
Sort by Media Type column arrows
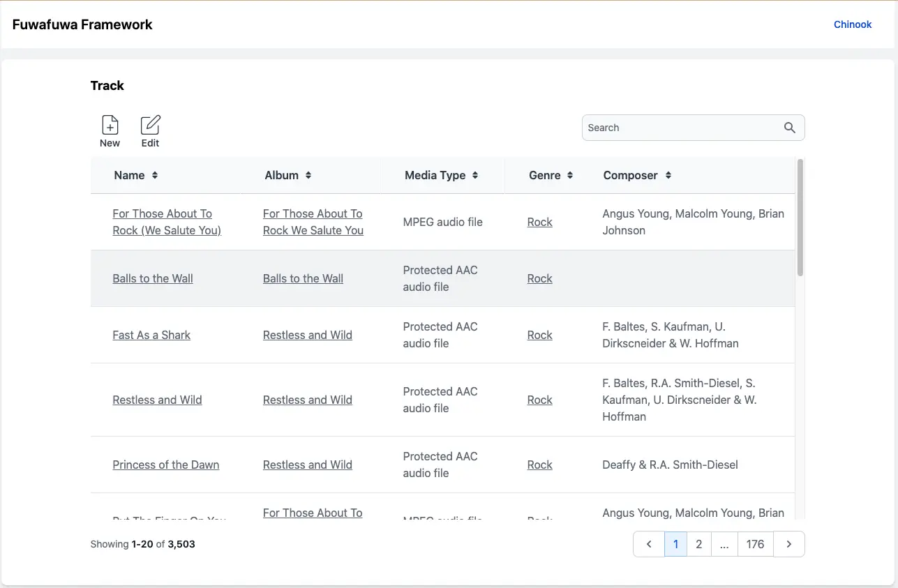tap(475, 176)
